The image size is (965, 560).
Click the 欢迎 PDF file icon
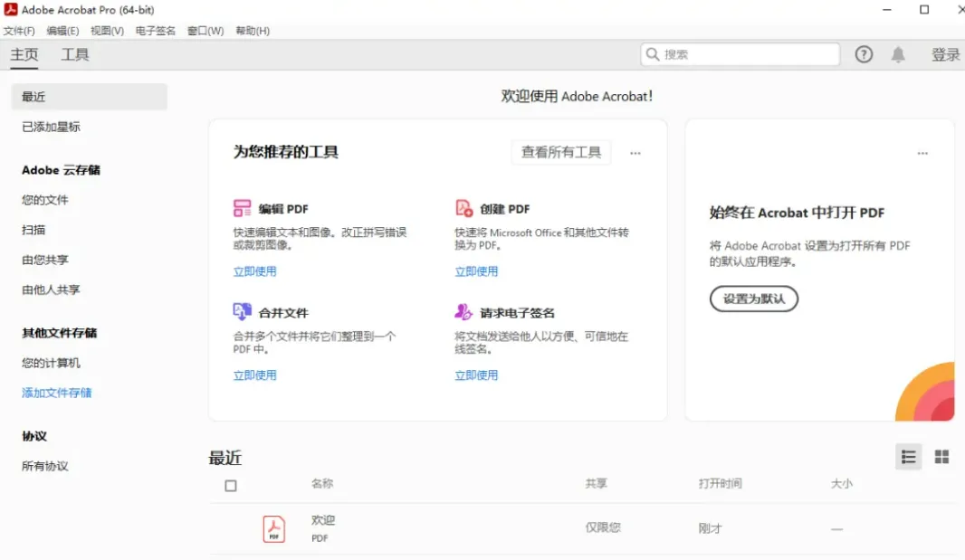coord(274,528)
